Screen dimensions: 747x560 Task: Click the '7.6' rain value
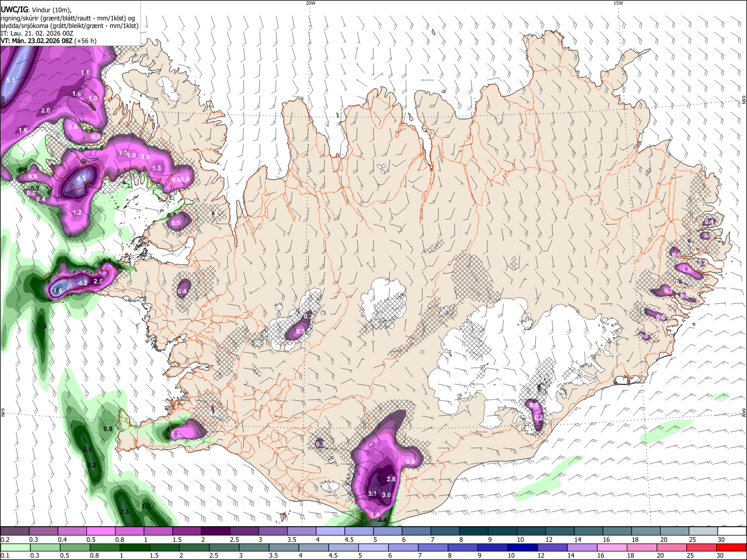click(58, 290)
